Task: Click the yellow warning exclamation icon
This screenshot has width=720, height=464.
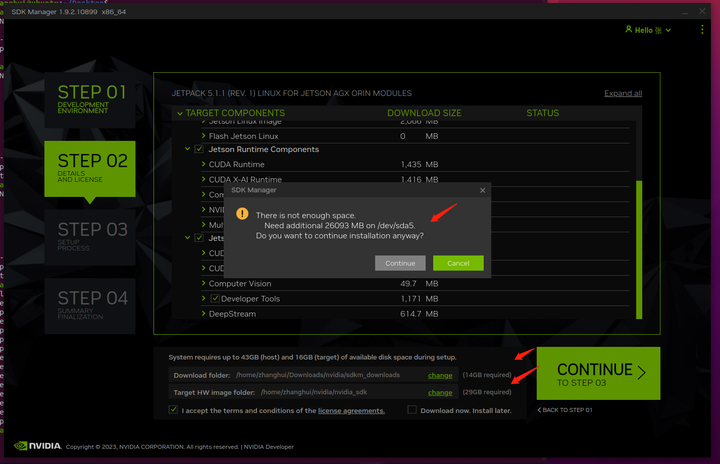Action: coord(242,214)
